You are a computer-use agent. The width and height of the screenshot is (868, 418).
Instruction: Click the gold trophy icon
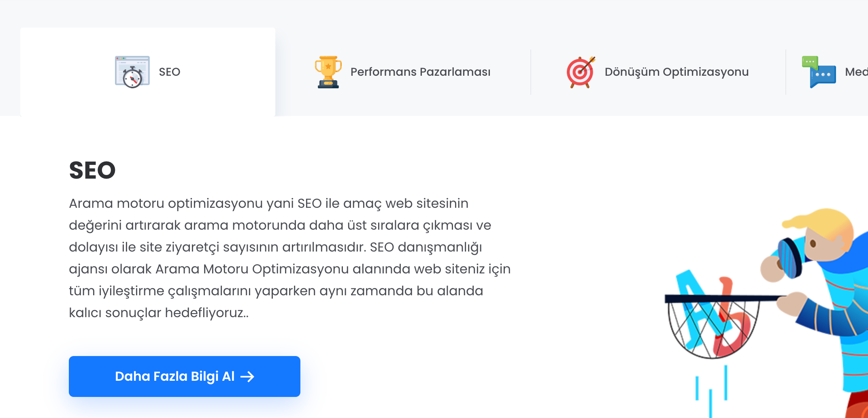[328, 72]
